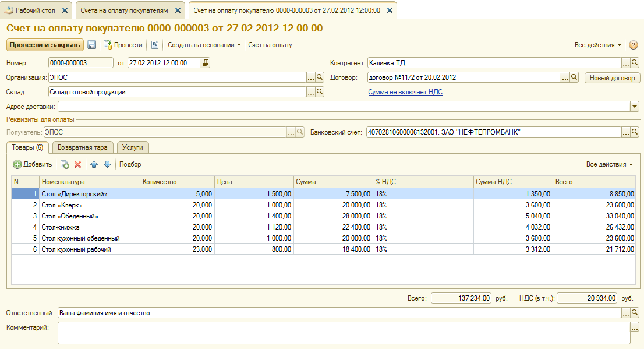This screenshot has height=349, width=644.
Task: Click the Номер input field
Action: point(80,63)
